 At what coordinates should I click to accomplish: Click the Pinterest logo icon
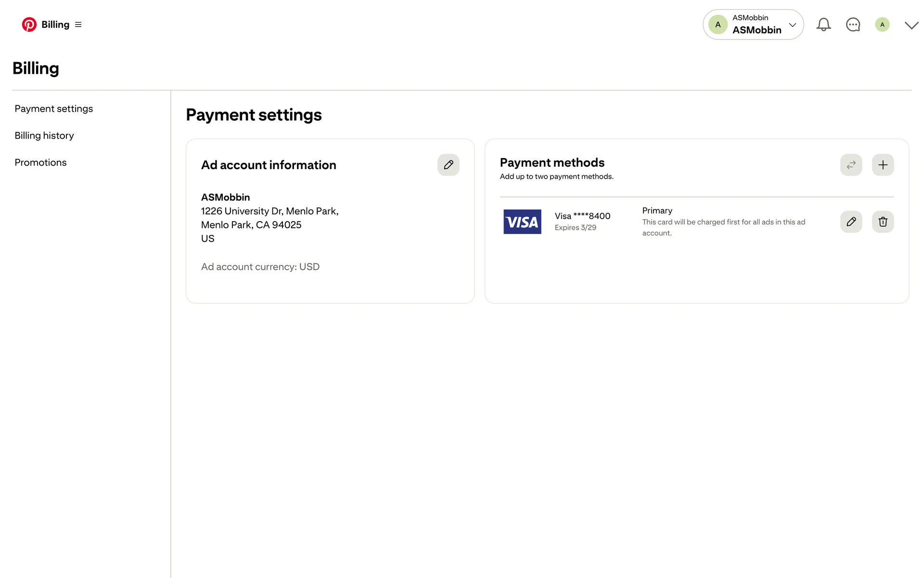tap(29, 25)
